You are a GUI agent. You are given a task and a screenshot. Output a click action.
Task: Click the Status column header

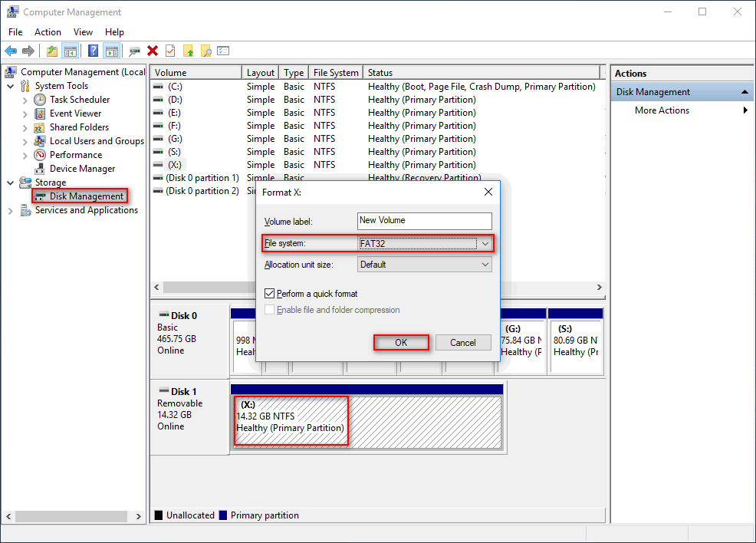482,73
